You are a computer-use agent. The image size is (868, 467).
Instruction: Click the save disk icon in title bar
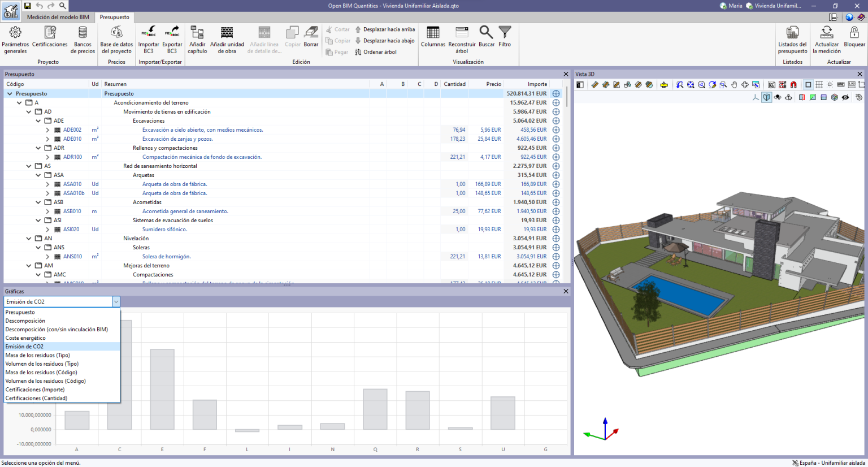[x=27, y=6]
